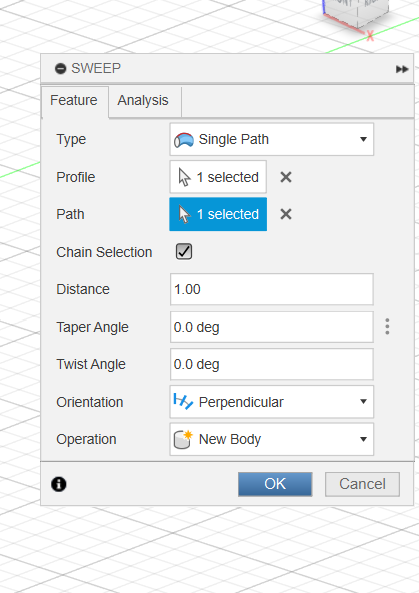
Task: Click the double-arrow expand icon in SWEEP header
Action: click(402, 69)
